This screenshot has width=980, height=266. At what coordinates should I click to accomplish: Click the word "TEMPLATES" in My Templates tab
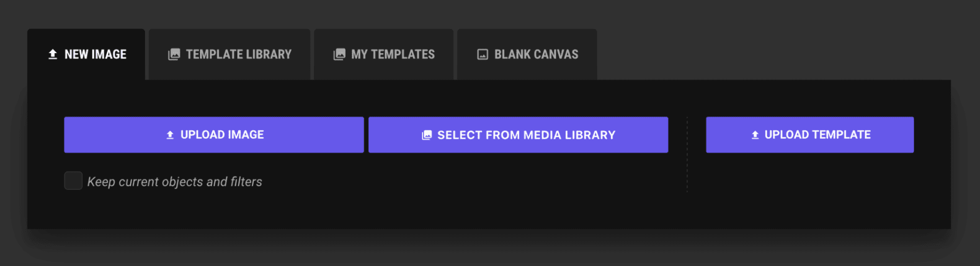(403, 54)
